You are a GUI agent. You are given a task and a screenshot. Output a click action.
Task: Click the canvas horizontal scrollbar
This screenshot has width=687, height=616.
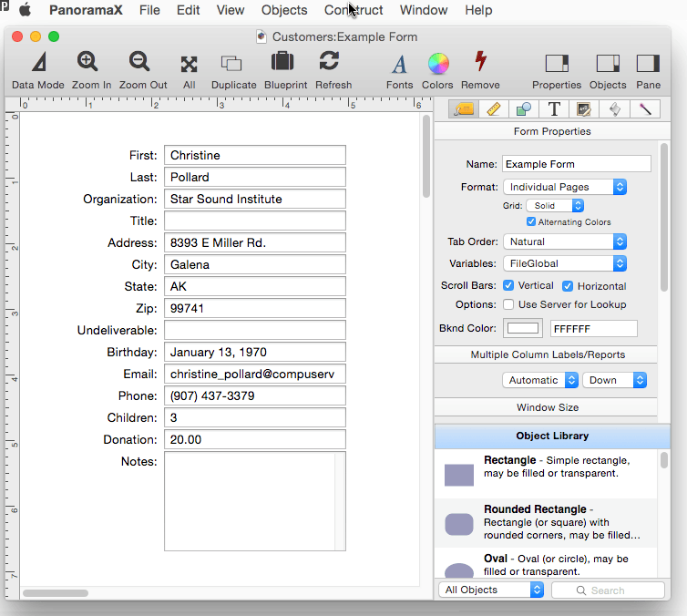click(56, 593)
